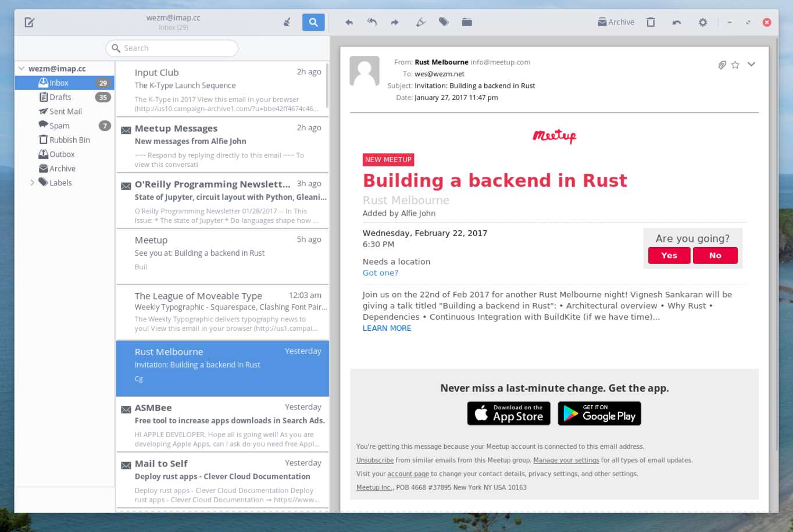Click the Sent Mail paper plane icon
The height and width of the screenshot is (532, 793).
tap(43, 111)
